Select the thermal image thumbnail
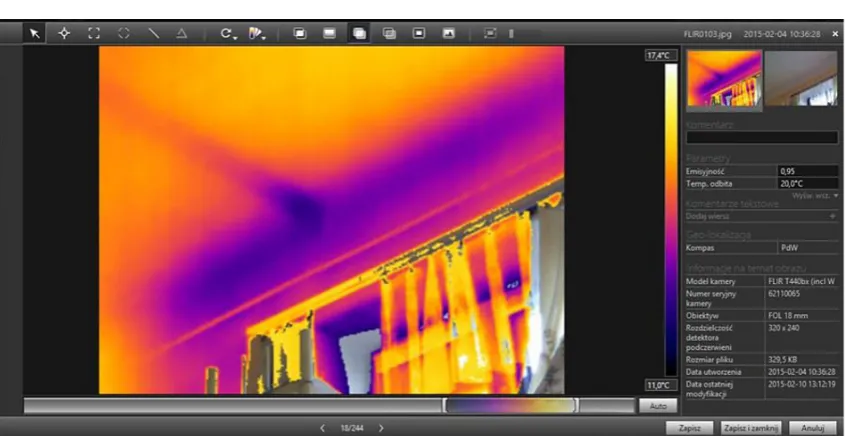 point(724,79)
